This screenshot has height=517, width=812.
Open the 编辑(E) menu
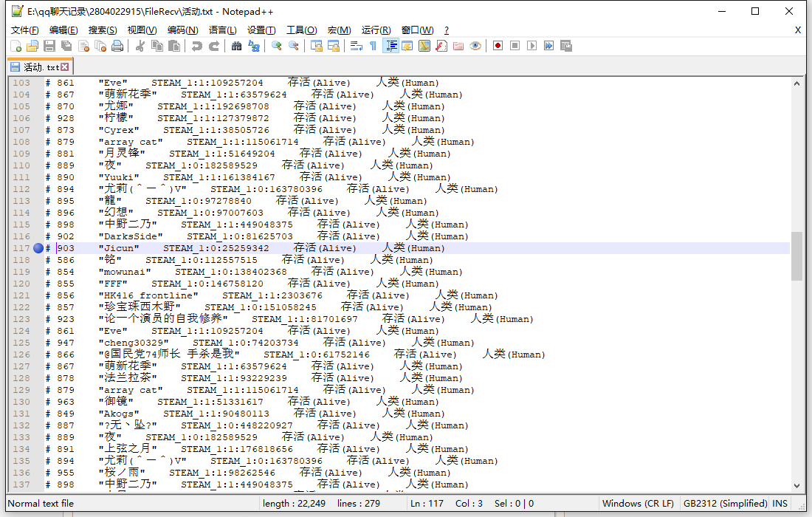point(63,30)
